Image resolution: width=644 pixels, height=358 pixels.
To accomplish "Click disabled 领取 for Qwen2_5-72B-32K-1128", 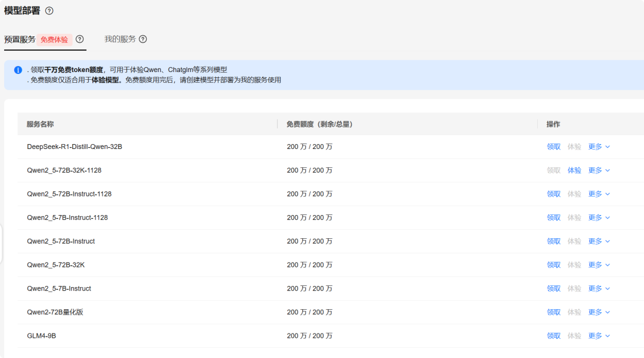I will [x=553, y=170].
